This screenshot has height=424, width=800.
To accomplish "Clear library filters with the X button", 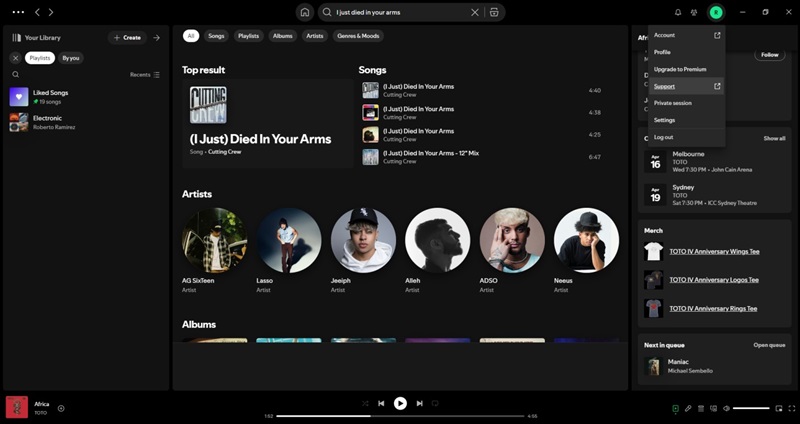I will click(x=15, y=58).
